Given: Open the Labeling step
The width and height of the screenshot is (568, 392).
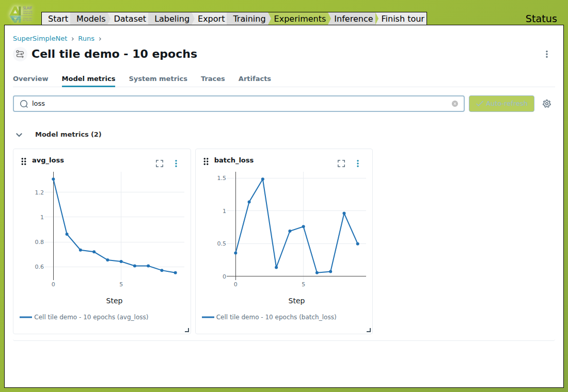Looking at the screenshot, I should coord(172,19).
